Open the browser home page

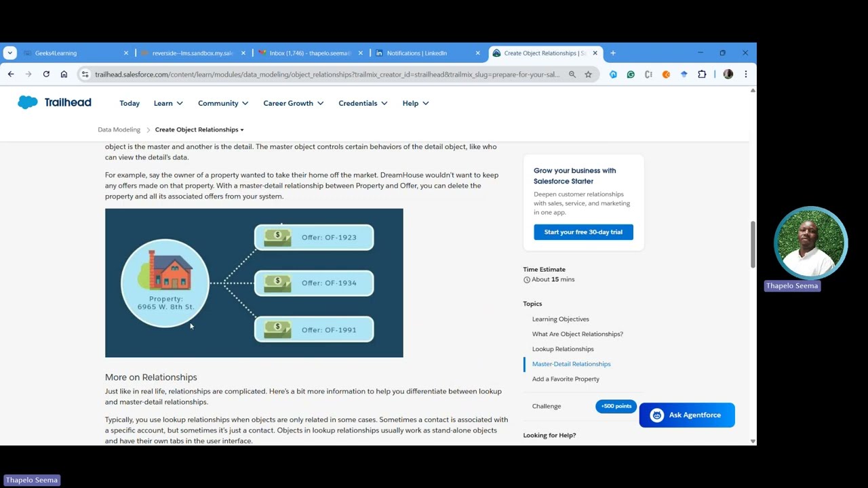[x=64, y=74]
